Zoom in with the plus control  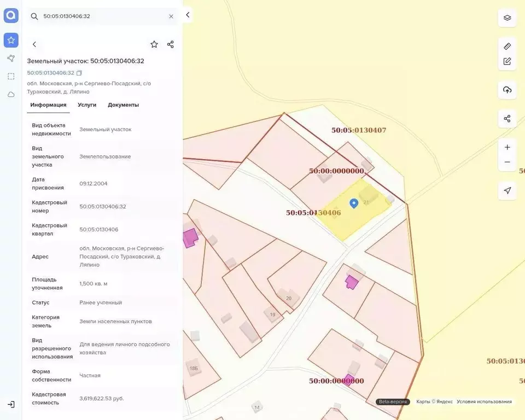point(507,147)
